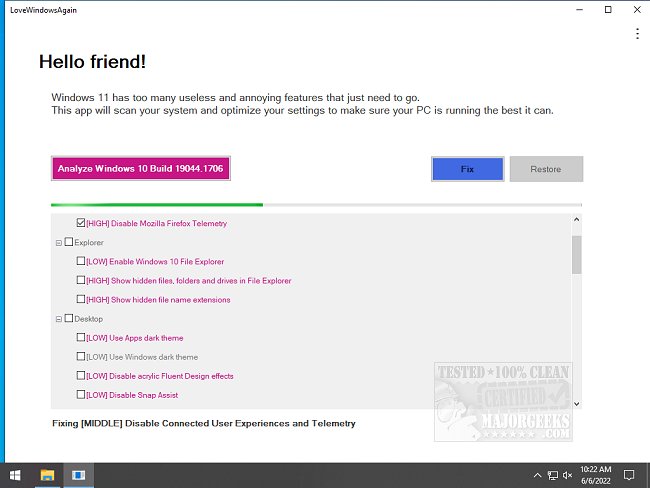Collapse the Explorer tree group
Image resolution: width=650 pixels, height=488 pixels.
[x=59, y=243]
